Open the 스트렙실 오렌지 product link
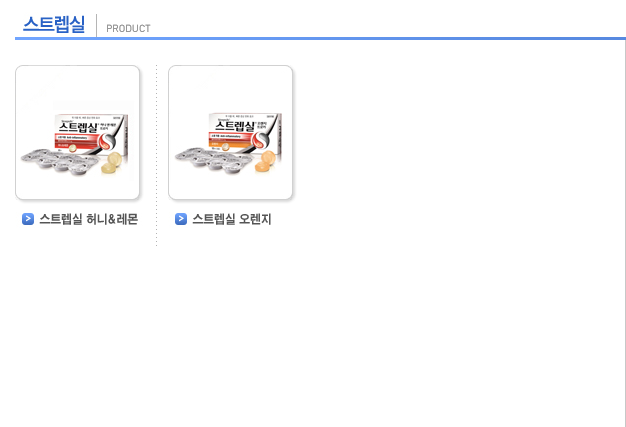Image resolution: width=626 pixels, height=427 pixels. click(232, 219)
